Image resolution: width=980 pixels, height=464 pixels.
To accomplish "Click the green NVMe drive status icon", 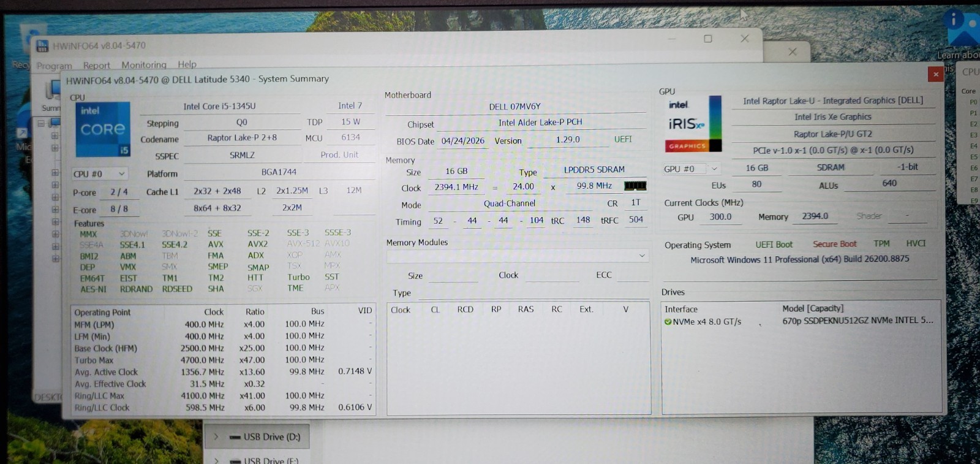I will [x=668, y=322].
